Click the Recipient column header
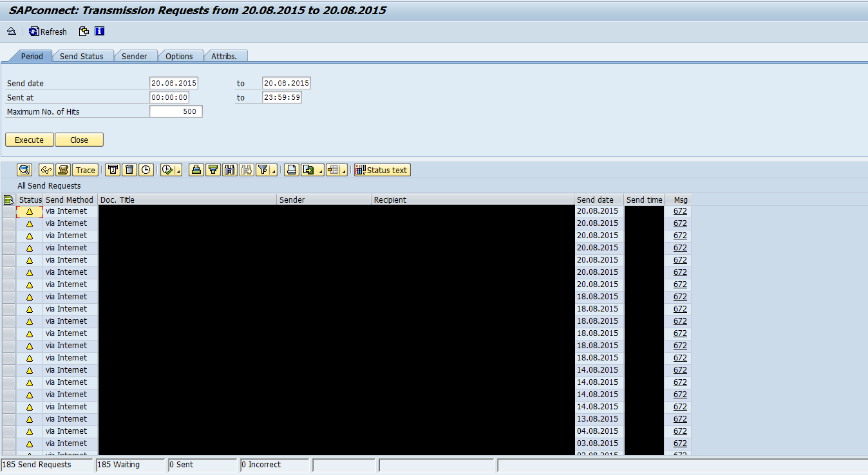Viewport: 868px width, 475px height. pyautogui.click(x=473, y=200)
